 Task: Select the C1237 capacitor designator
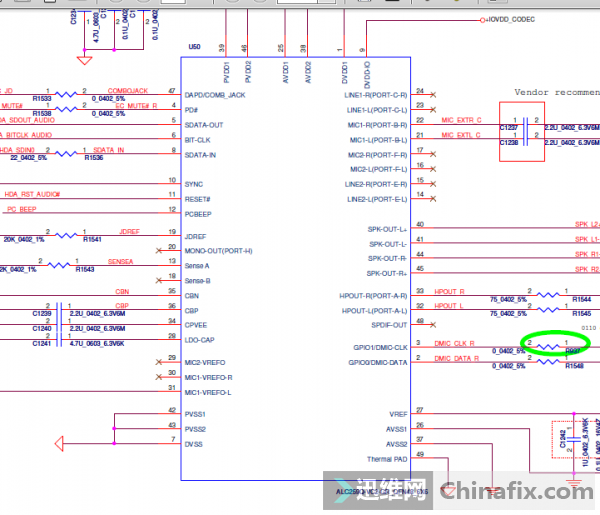click(x=509, y=127)
